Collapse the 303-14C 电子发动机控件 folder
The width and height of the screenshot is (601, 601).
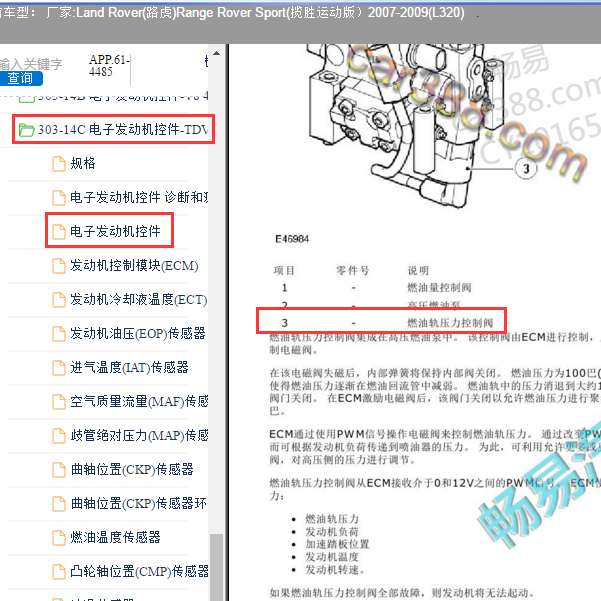[x=113, y=130]
